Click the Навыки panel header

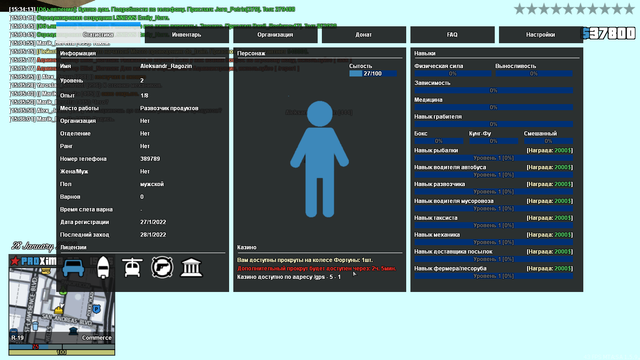pyautogui.click(x=424, y=53)
